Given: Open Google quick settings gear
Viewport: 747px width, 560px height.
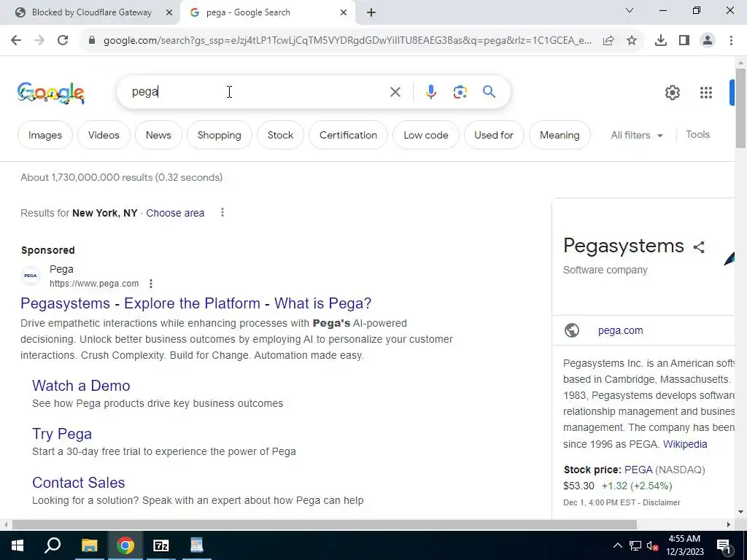Looking at the screenshot, I should (x=672, y=93).
